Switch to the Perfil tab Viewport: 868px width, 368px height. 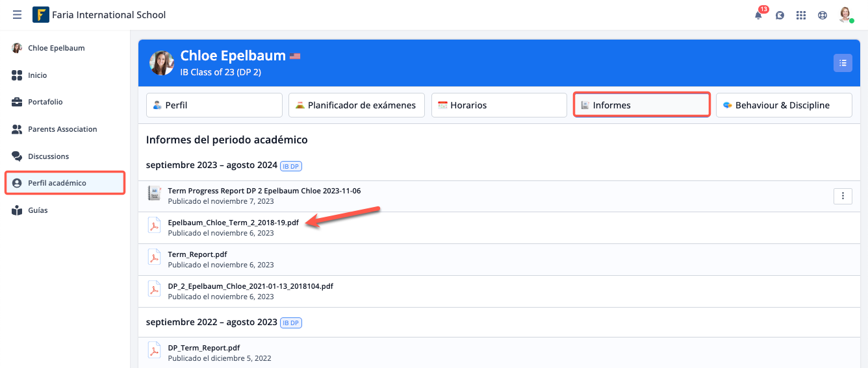click(x=214, y=105)
